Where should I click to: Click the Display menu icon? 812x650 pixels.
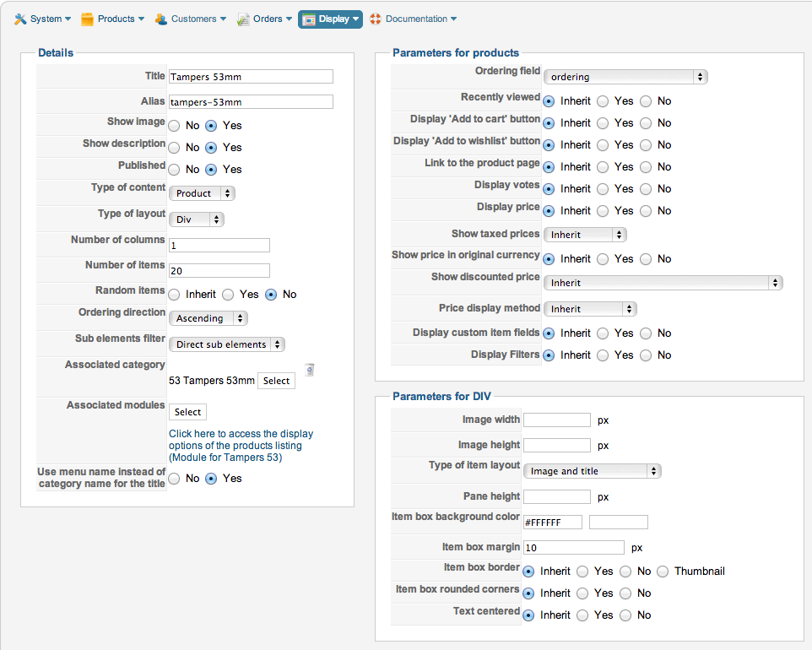point(309,19)
